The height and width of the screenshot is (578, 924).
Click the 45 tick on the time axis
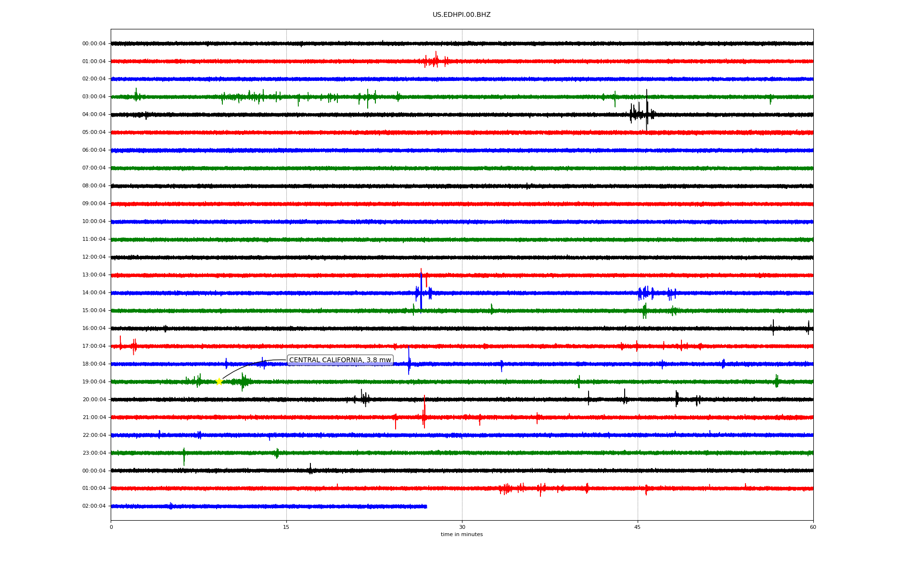click(638, 527)
